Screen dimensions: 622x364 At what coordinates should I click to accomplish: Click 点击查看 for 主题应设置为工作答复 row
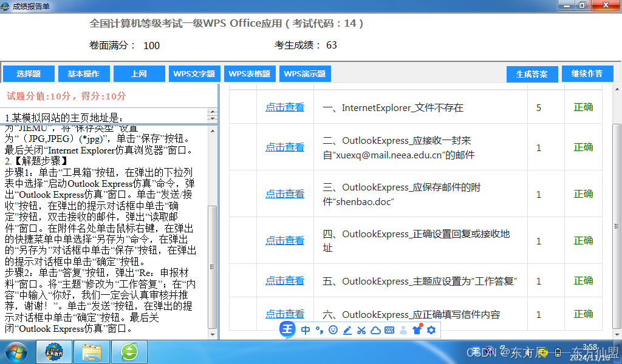click(285, 281)
